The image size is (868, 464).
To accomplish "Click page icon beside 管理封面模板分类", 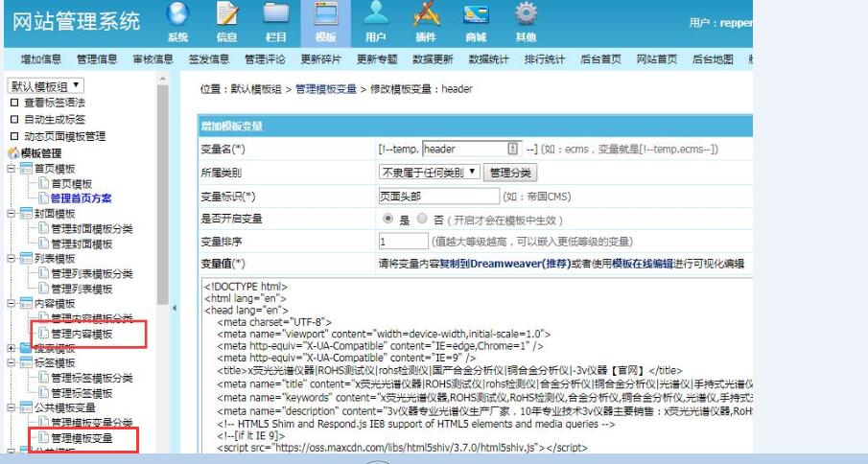I will tap(43, 228).
